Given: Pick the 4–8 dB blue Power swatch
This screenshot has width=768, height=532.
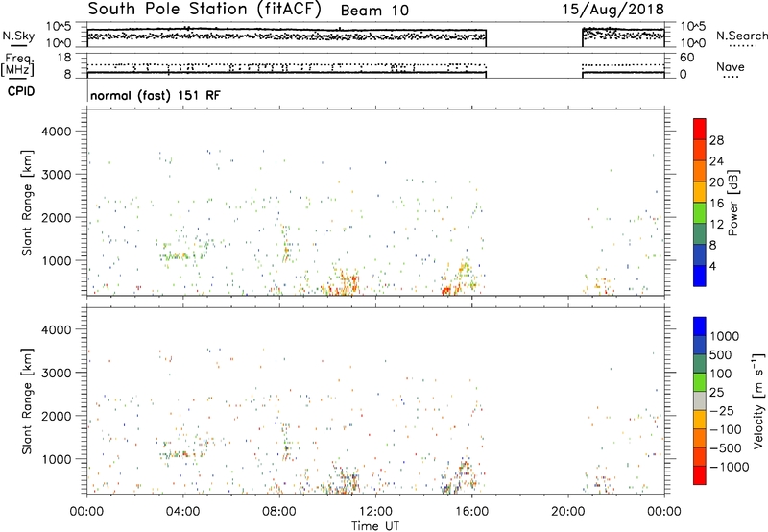Looking at the screenshot, I should click(700, 254).
